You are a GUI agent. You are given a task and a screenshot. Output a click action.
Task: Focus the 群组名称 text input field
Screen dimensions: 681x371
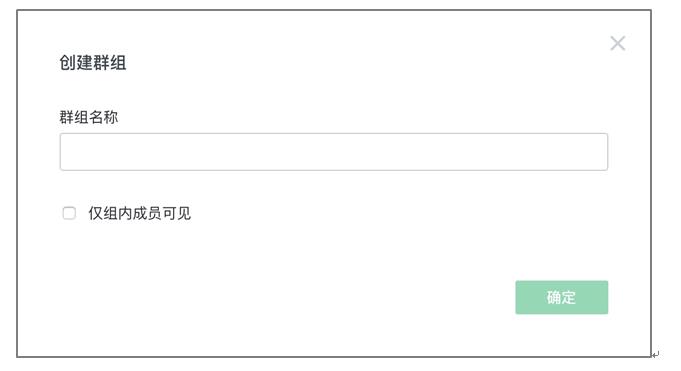tap(334, 152)
